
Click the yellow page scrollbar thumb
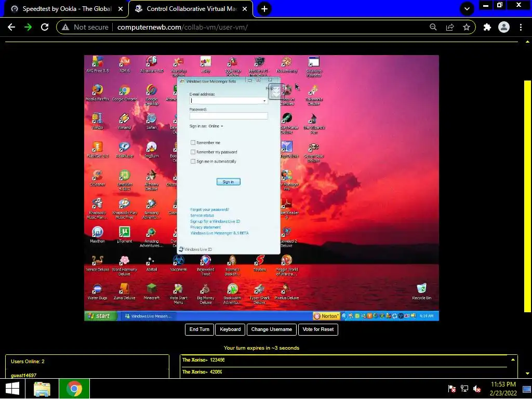point(527,196)
